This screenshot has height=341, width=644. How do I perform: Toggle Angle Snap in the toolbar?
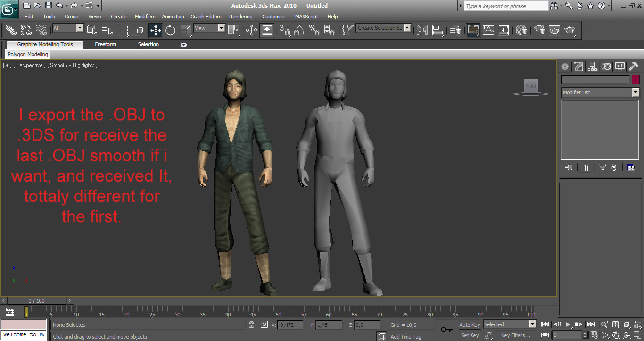tap(299, 30)
